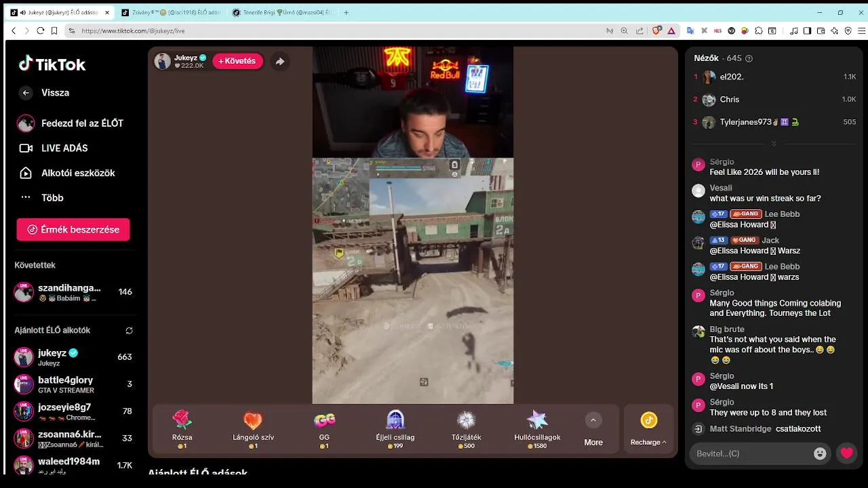Open jozseyie8g7 live stream

[75, 411]
